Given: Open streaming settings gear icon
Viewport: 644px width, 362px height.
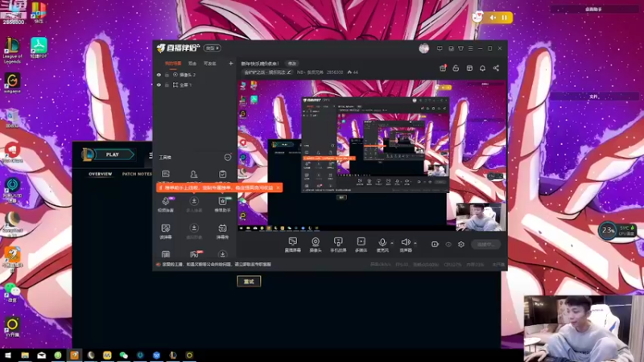Looking at the screenshot, I should 461,245.
